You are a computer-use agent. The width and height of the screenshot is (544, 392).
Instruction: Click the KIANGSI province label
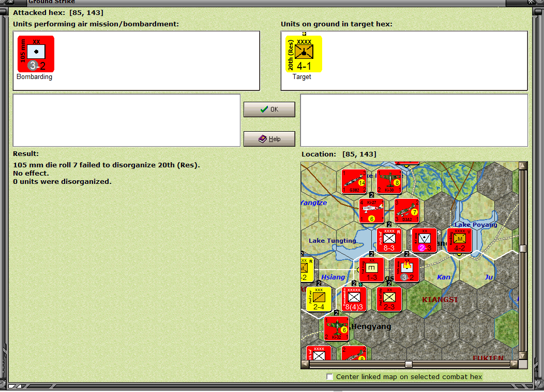(x=440, y=300)
